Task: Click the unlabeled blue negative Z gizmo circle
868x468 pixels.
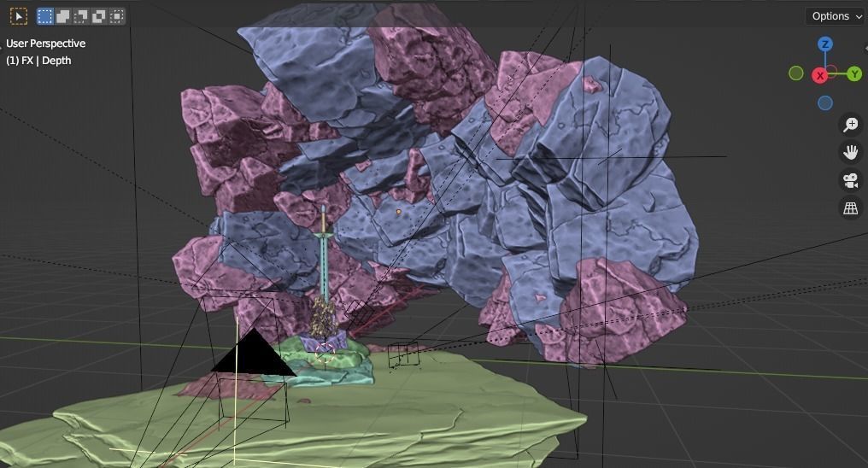Action: click(x=824, y=102)
